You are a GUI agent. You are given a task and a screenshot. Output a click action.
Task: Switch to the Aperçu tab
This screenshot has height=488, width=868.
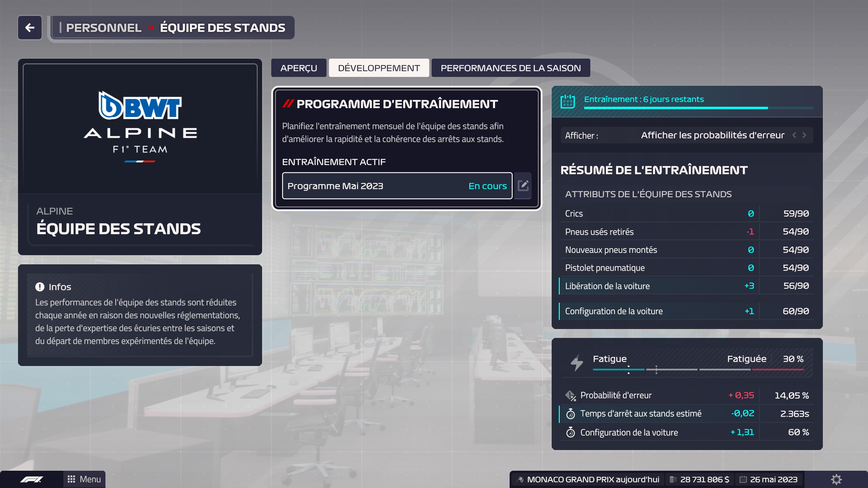click(x=299, y=68)
